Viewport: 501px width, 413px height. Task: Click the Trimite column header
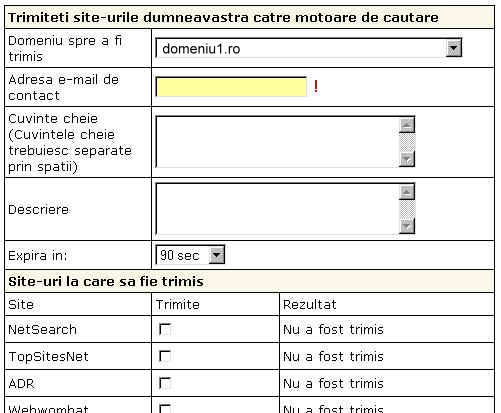tap(178, 305)
